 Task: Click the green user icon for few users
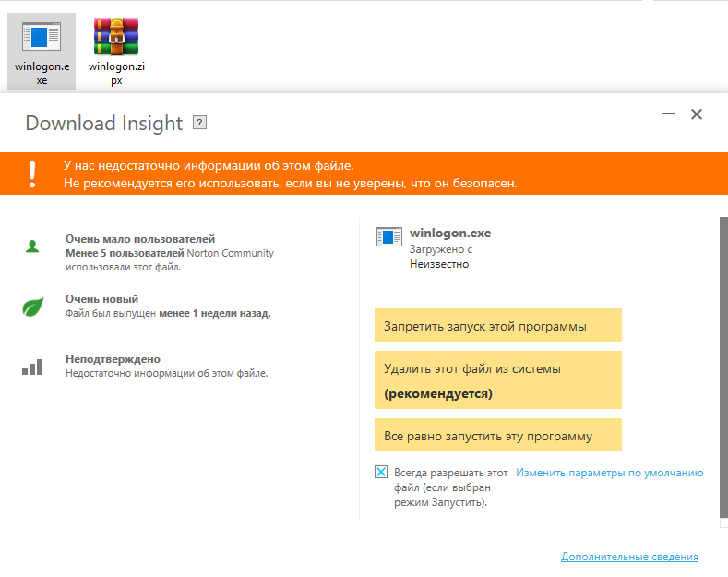[33, 246]
